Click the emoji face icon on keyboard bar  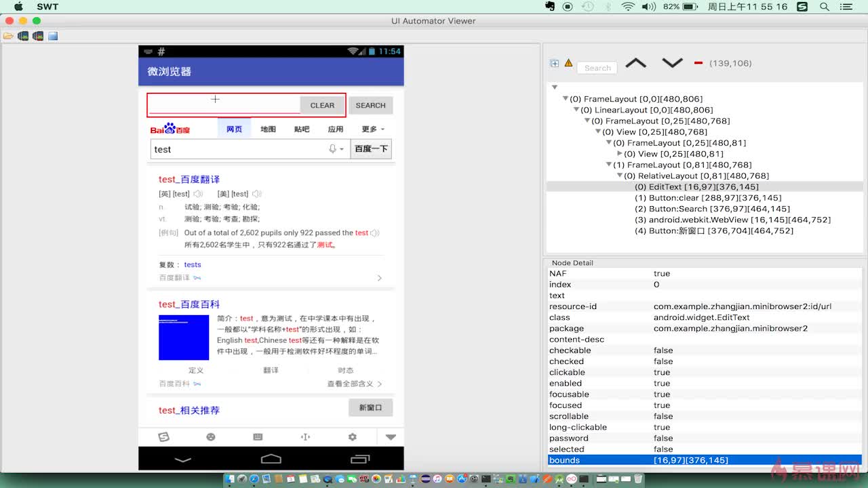click(211, 437)
